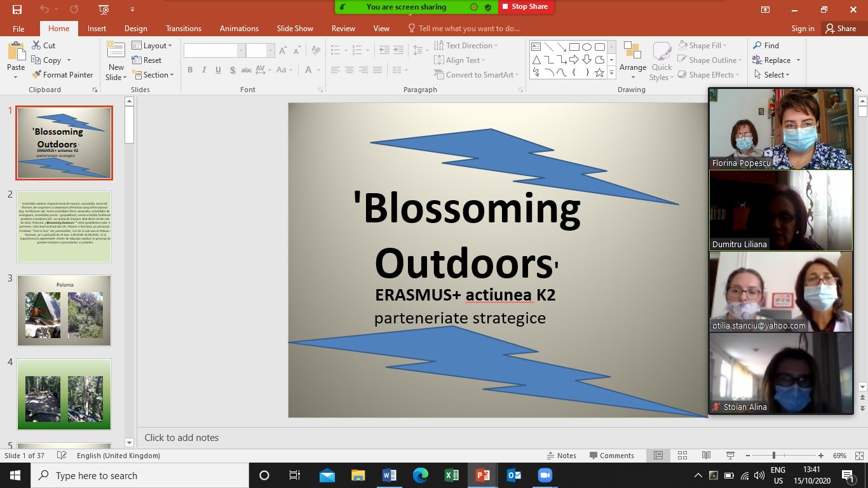Select slide 3 thumbnail titled Polonia
The image size is (868, 488).
tap(64, 311)
